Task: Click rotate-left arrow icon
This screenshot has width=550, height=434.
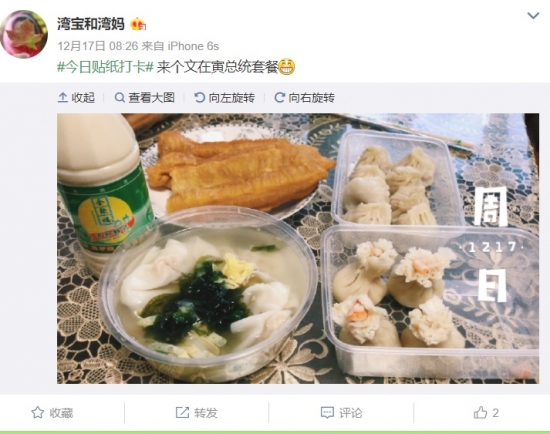Action: (x=199, y=98)
